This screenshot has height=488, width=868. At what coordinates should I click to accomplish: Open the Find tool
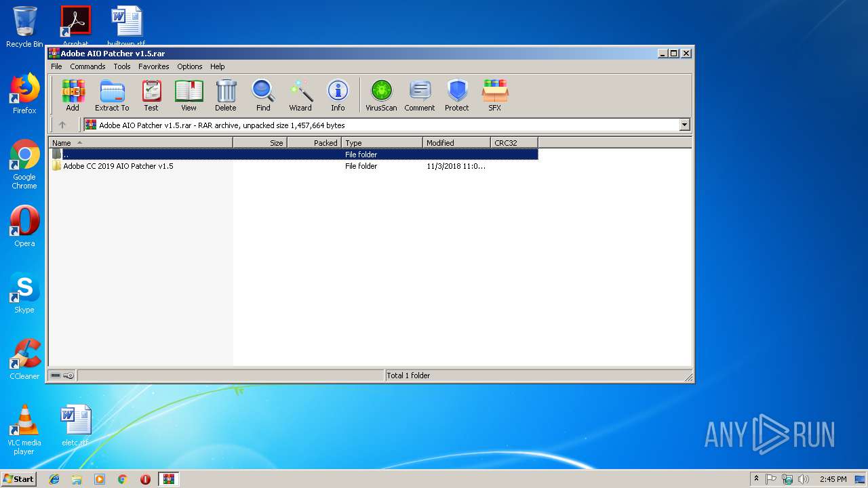263,95
